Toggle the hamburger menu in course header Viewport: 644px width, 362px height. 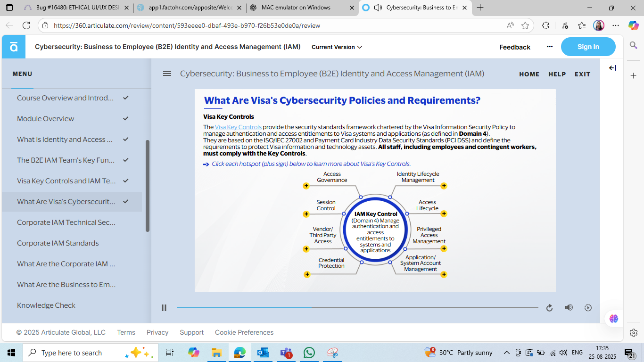point(167,74)
